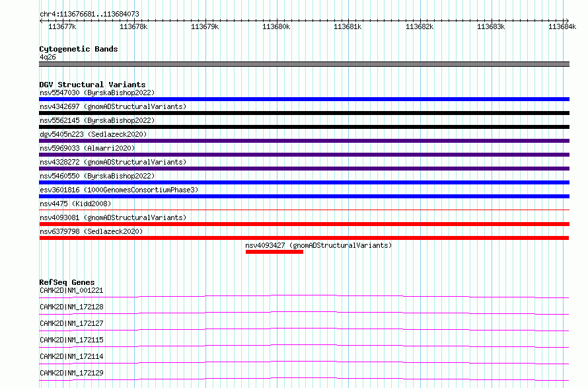Click the RefSeq Genes track title
This screenshot has width=588, height=388.
click(67, 282)
